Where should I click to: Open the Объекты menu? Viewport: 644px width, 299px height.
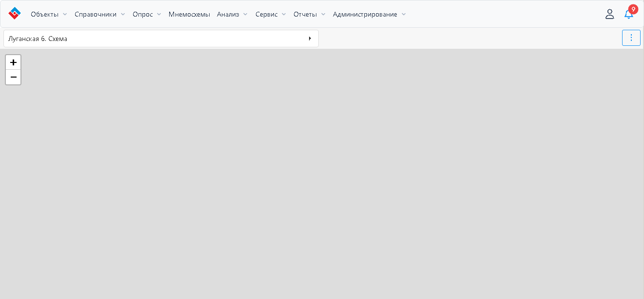coord(49,14)
